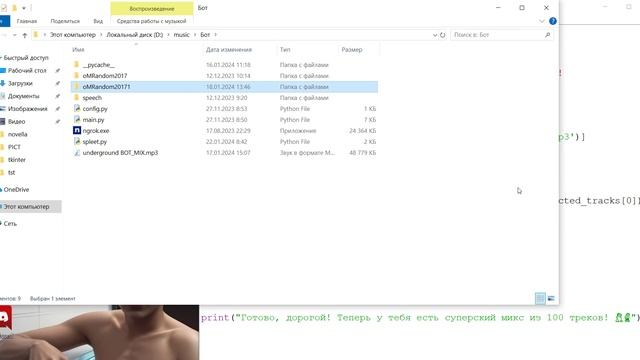Open tst folder in navigation pane
The image size is (640, 360).
click(x=11, y=172)
